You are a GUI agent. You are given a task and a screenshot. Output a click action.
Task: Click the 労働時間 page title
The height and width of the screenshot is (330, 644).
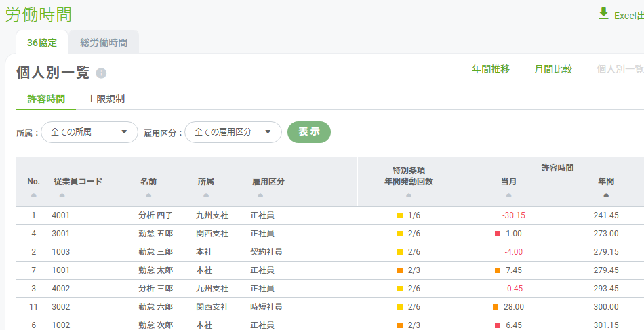[x=38, y=15]
